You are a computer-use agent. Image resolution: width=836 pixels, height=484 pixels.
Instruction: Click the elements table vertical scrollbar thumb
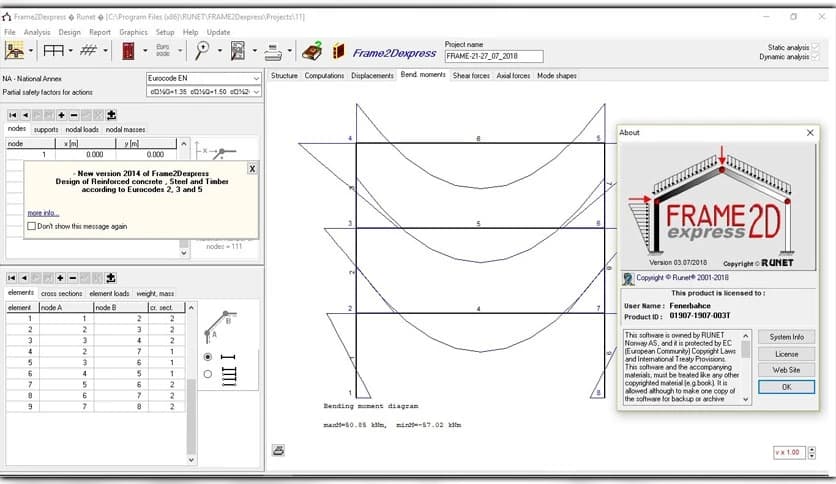pos(191,416)
